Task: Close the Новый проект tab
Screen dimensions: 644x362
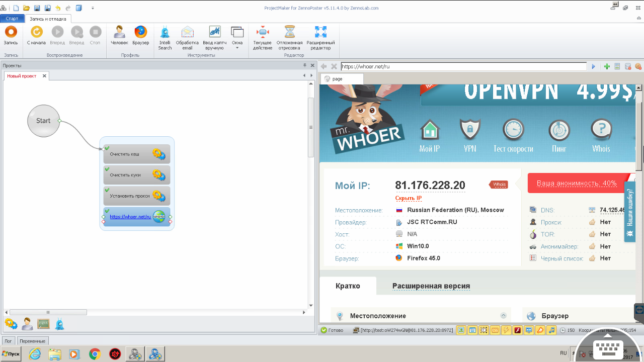Action: click(44, 76)
